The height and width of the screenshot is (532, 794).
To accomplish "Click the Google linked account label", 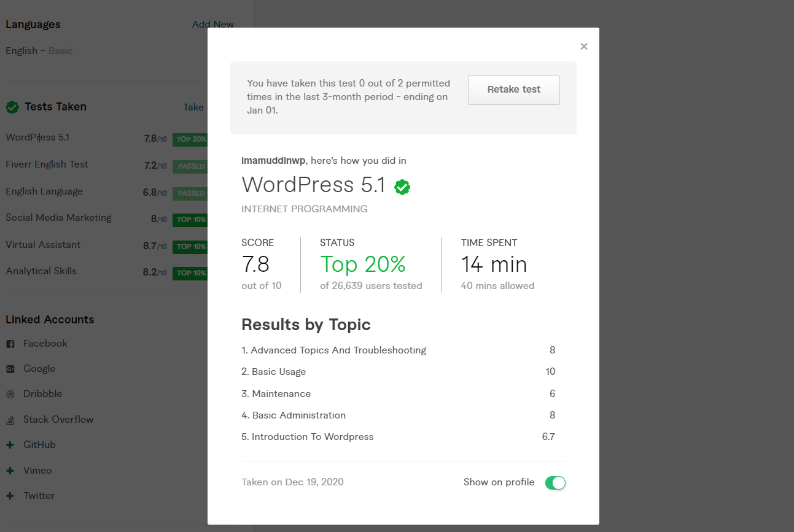I will click(x=39, y=369).
